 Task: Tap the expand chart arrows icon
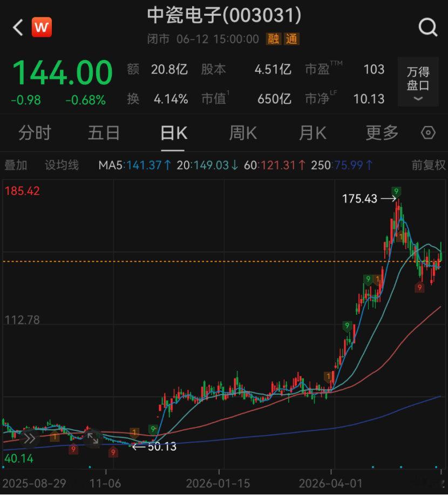click(x=93, y=438)
